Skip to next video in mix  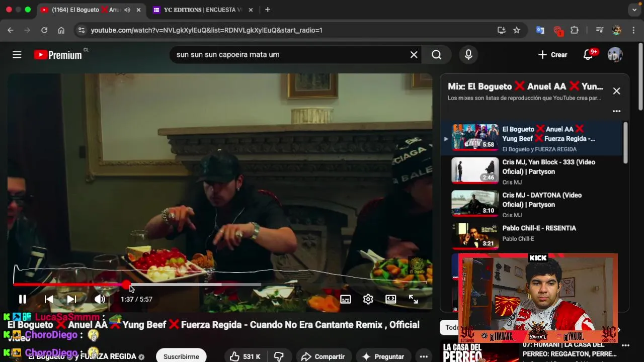[x=72, y=299]
